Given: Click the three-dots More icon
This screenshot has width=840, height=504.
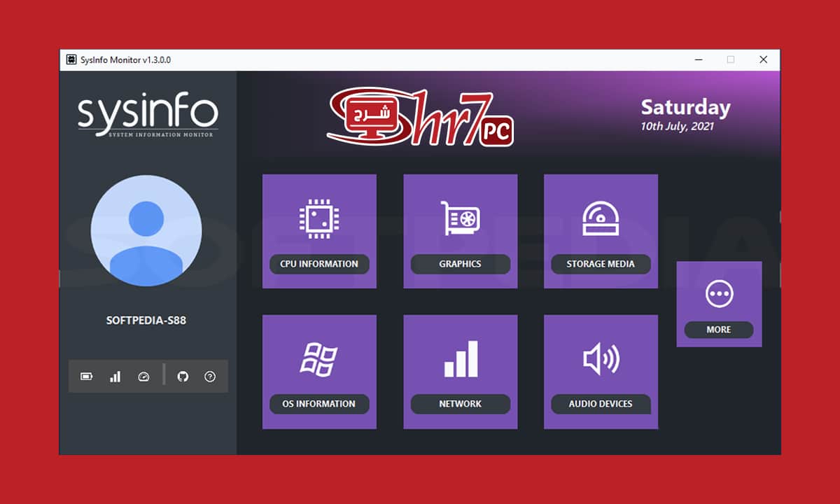Looking at the screenshot, I should (x=719, y=294).
